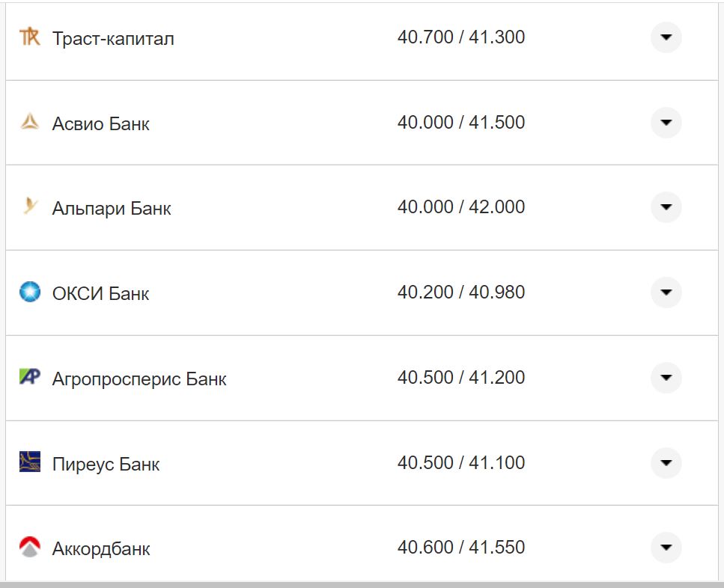724x588 pixels.
Task: Expand the Траст-капитал rate details
Action: click(666, 37)
